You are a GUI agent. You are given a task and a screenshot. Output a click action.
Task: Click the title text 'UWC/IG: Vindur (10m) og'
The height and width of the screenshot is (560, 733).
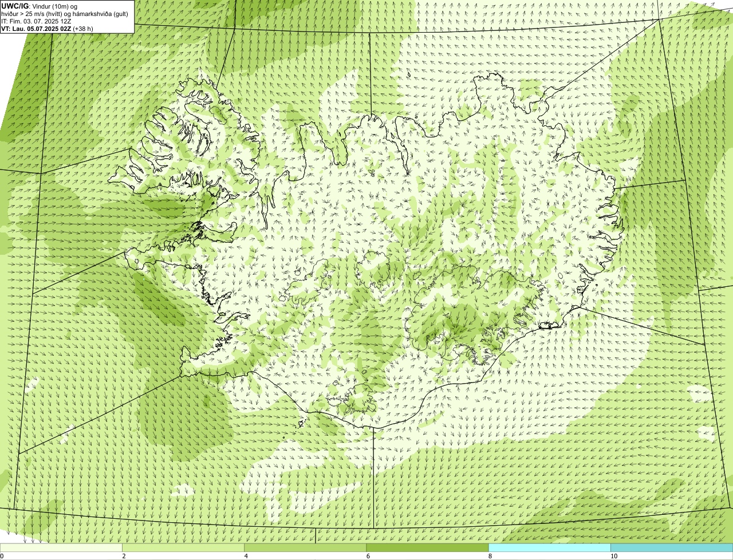click(x=40, y=6)
